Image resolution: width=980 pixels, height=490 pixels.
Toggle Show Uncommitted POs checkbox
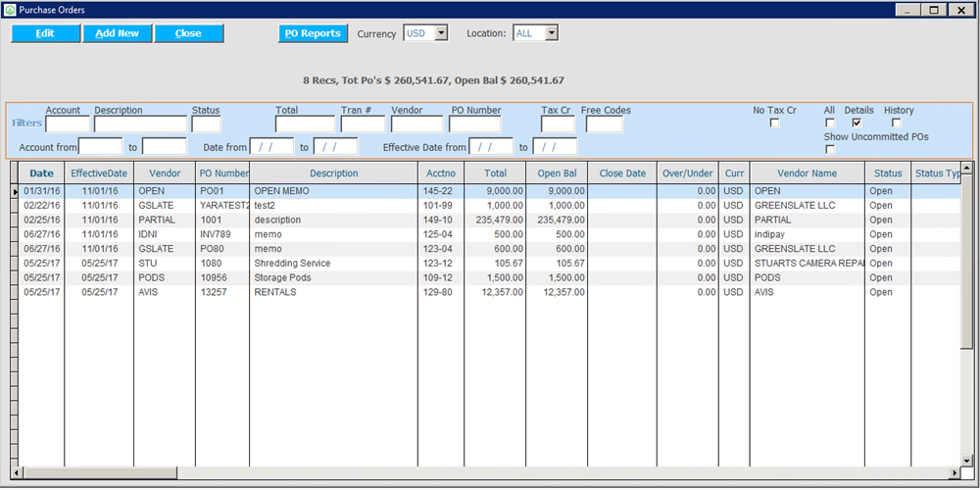click(x=830, y=149)
